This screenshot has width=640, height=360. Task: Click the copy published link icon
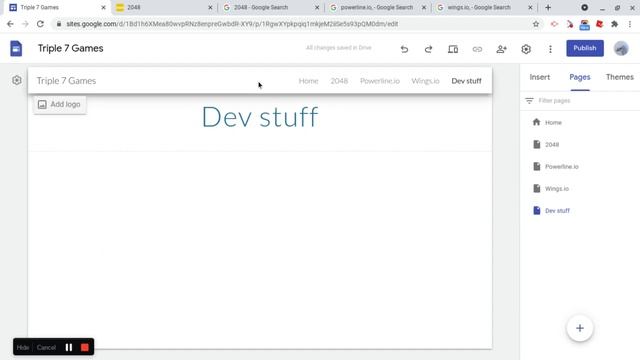pyautogui.click(x=477, y=49)
